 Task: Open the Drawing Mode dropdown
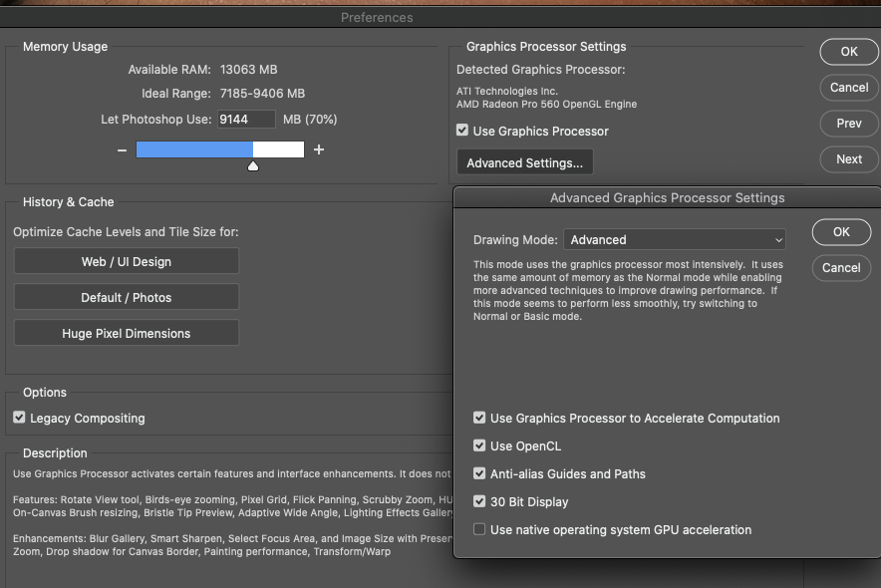pyautogui.click(x=675, y=239)
